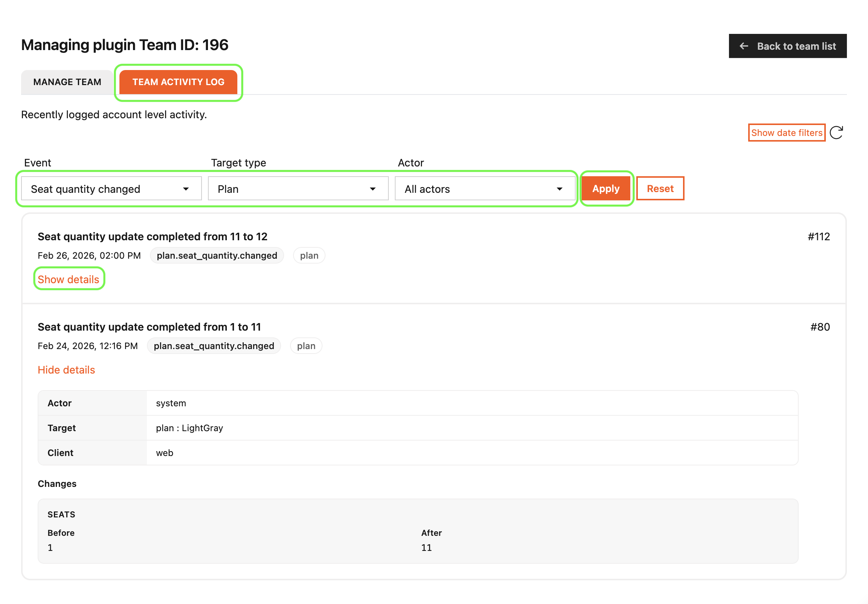Click the Target row showing plan : LightGray

(189, 427)
